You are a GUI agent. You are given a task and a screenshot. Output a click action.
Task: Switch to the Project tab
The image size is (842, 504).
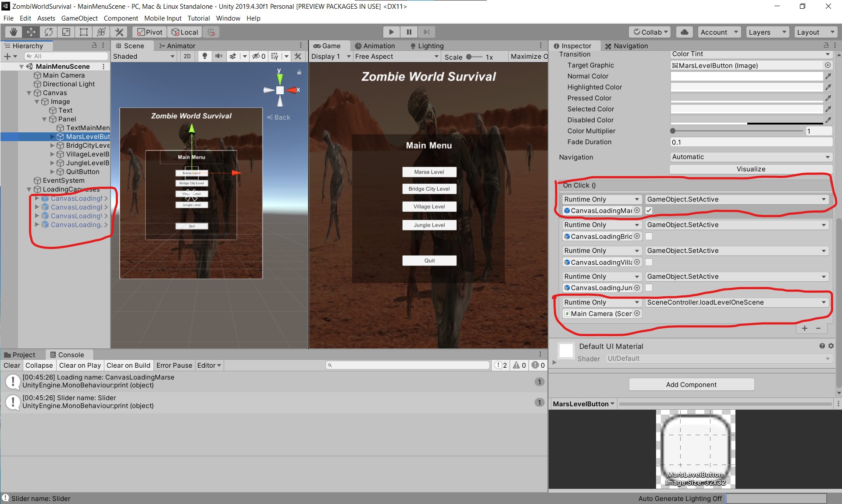[19, 355]
